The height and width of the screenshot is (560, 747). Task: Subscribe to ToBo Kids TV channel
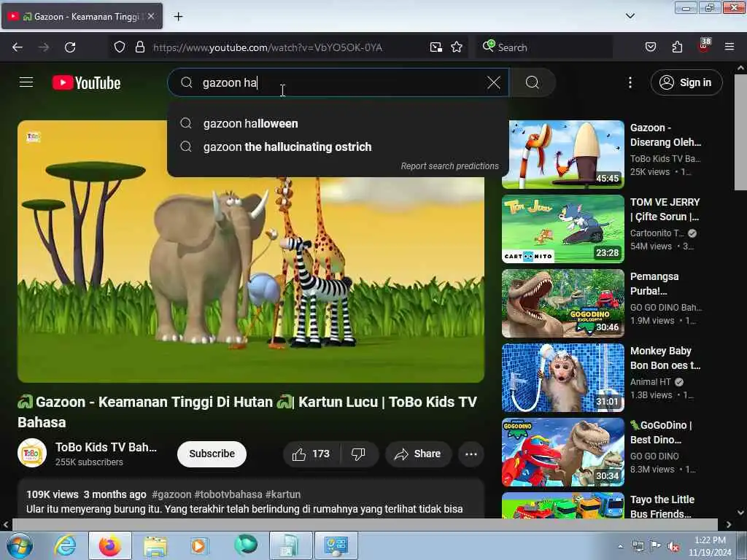coord(212,454)
